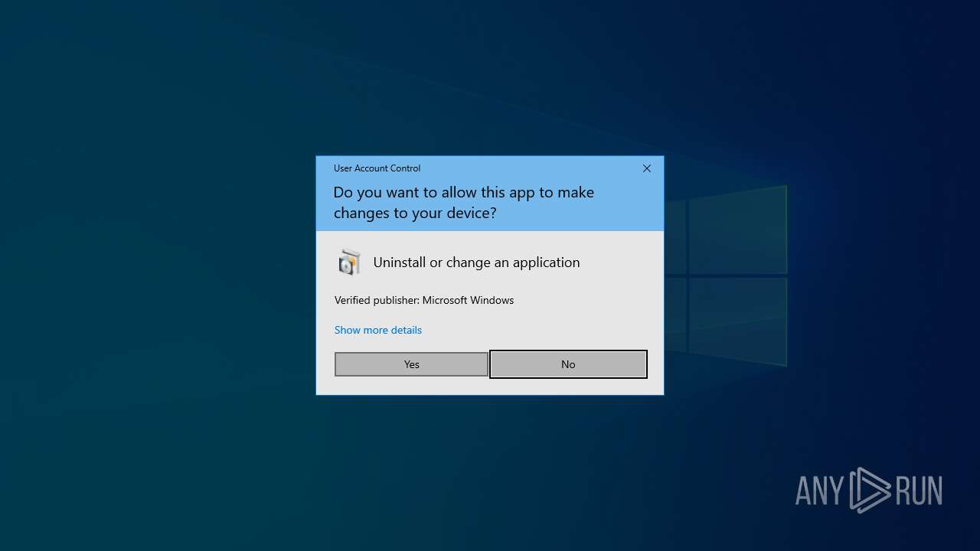
Task: Click the 'Do you want to allow' heading
Action: point(463,202)
